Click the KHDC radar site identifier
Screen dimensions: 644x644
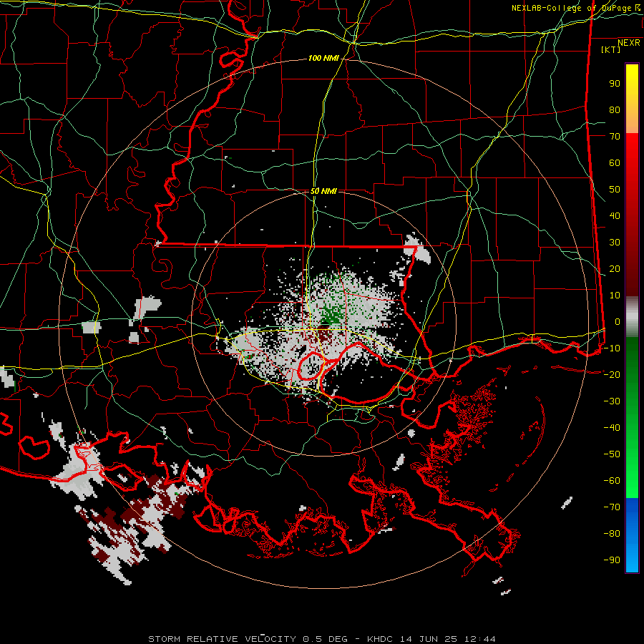tap(380, 639)
